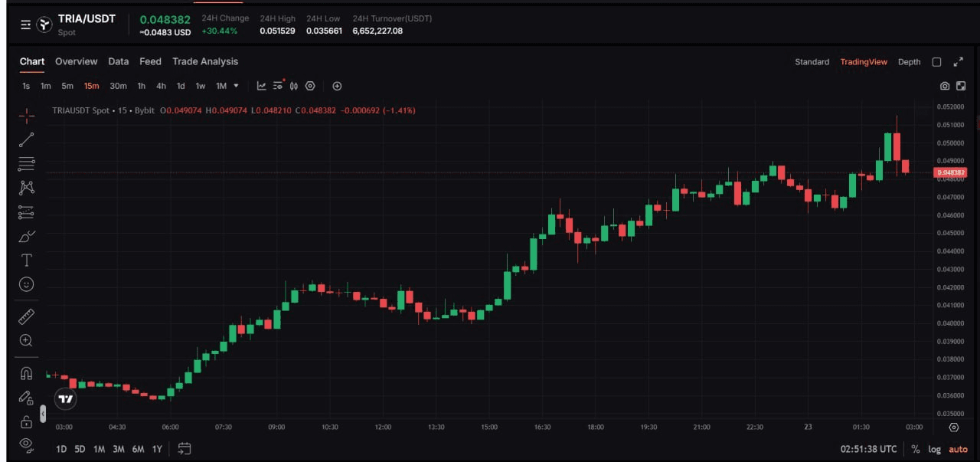Take a chart snapshot with camera icon
Viewport: 980px width, 462px height.
(945, 86)
